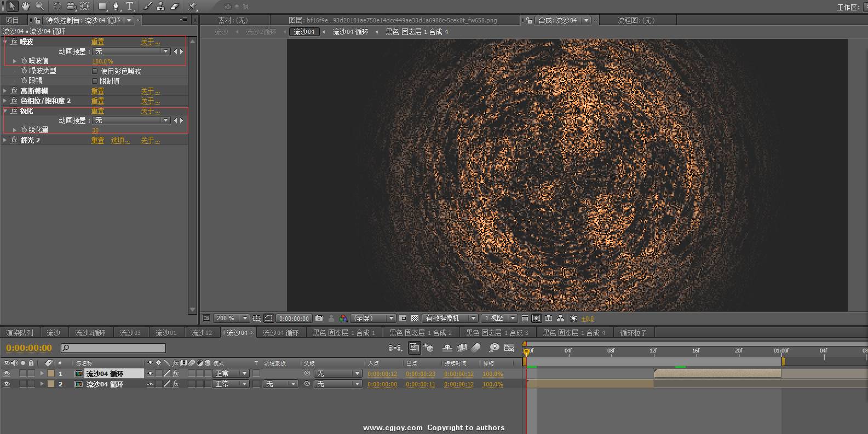Select the Clone Stamp tool
Screen dimensions: 868x434
161,6
